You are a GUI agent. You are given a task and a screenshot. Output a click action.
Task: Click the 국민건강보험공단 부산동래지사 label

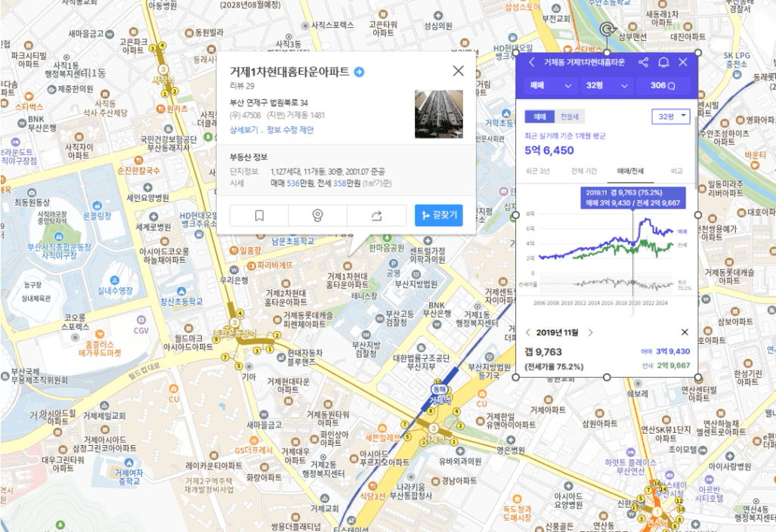pos(168,144)
